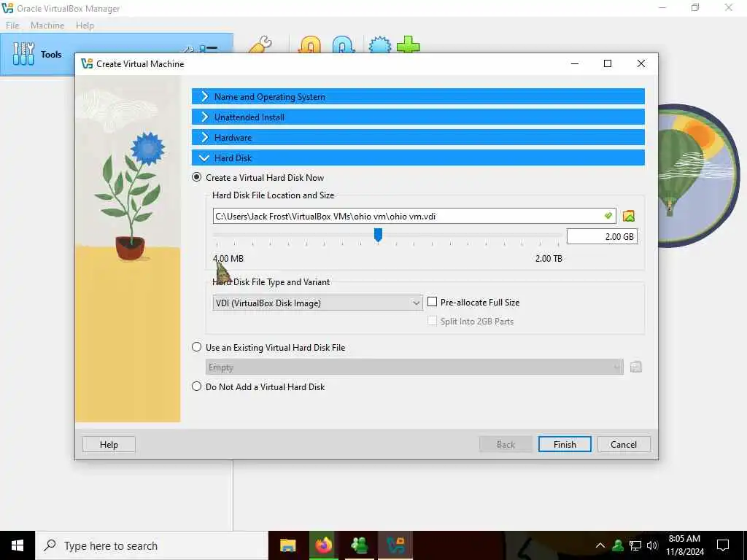Click the 2.00 TB maximum size label
This screenshot has width=747, height=560.
pyautogui.click(x=549, y=258)
